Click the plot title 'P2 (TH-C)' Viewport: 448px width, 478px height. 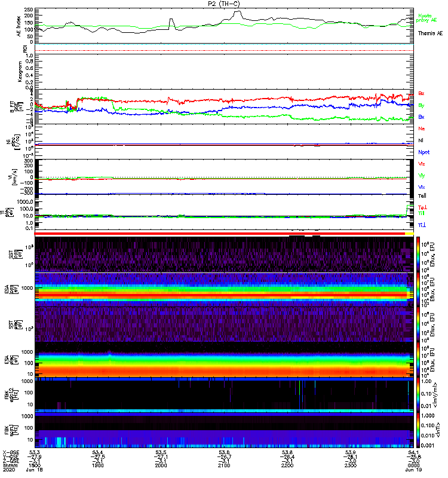click(224, 4)
